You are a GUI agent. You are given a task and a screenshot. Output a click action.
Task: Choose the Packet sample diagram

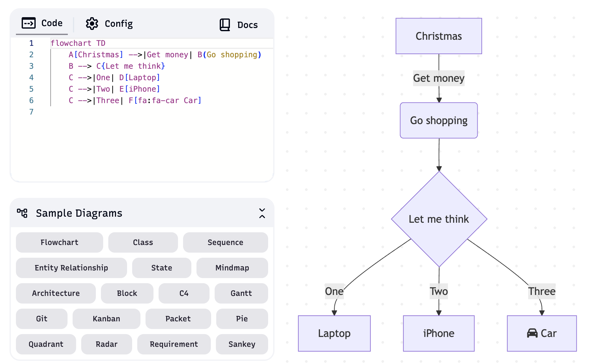tap(178, 319)
